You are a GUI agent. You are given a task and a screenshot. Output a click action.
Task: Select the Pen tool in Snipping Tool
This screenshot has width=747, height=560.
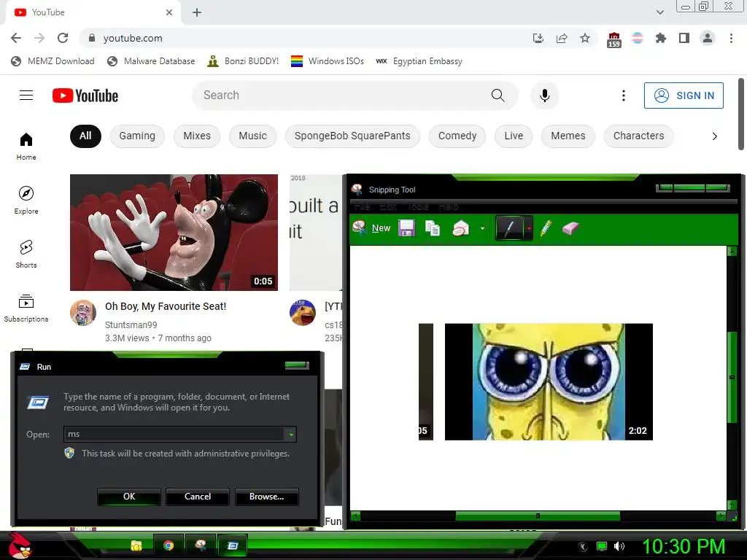[x=509, y=228]
